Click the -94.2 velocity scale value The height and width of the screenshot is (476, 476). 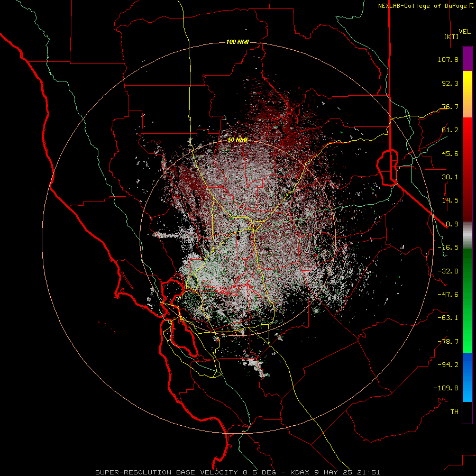448,364
